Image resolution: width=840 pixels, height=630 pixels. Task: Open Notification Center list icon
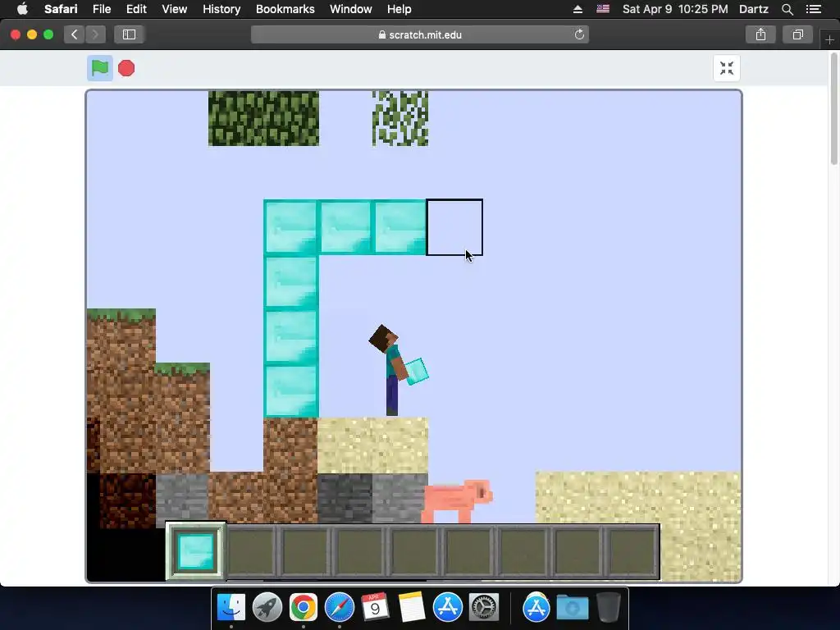[813, 9]
